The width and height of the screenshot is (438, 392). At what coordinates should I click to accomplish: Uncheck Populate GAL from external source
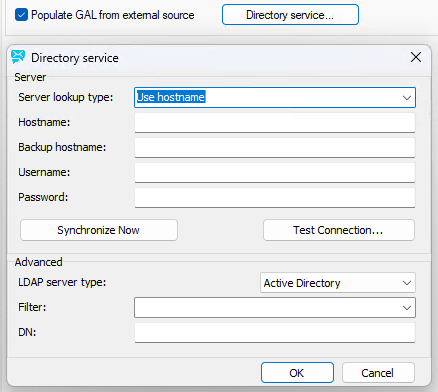(x=21, y=15)
